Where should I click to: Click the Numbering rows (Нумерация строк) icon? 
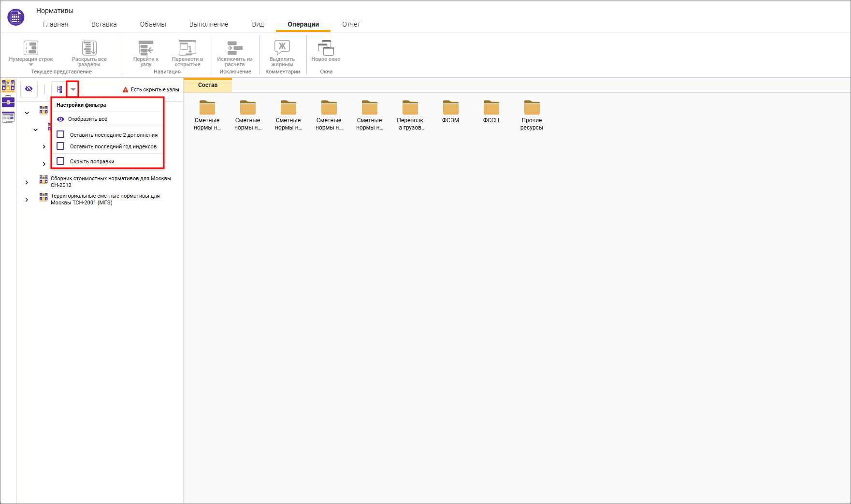[x=31, y=48]
